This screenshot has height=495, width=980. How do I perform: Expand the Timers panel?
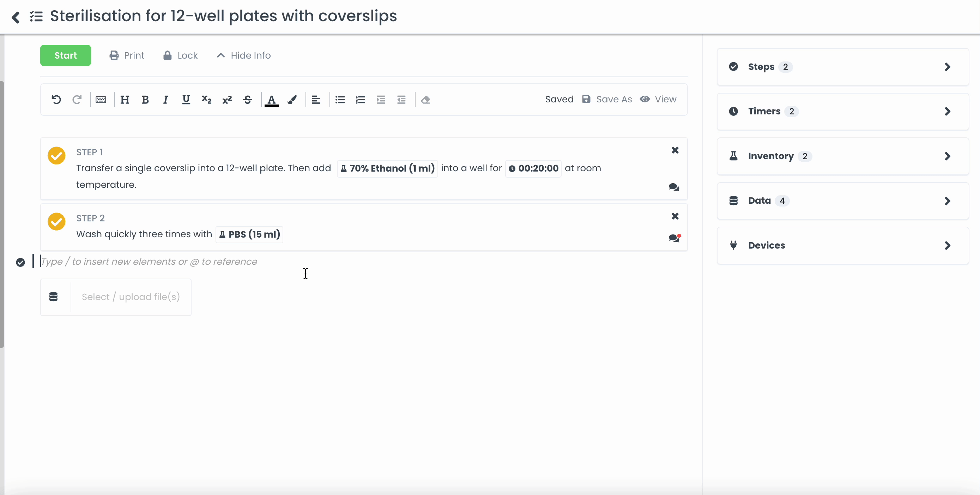842,112
